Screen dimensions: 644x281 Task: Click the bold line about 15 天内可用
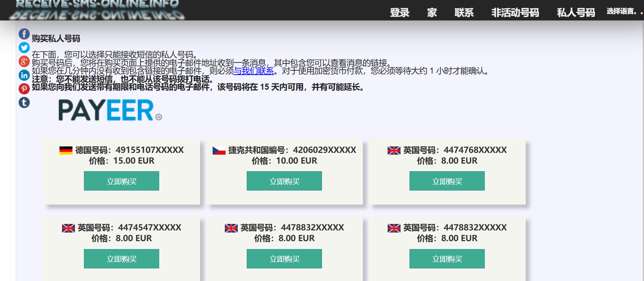[x=199, y=87]
